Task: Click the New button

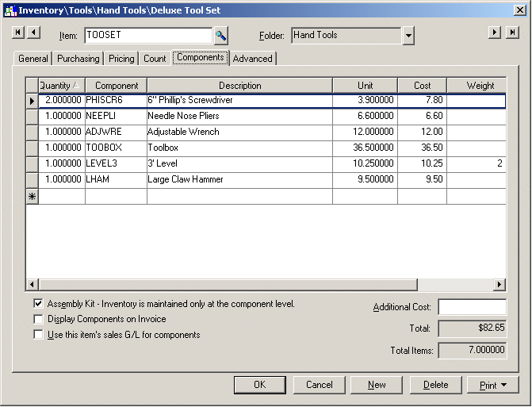Action: [x=377, y=385]
